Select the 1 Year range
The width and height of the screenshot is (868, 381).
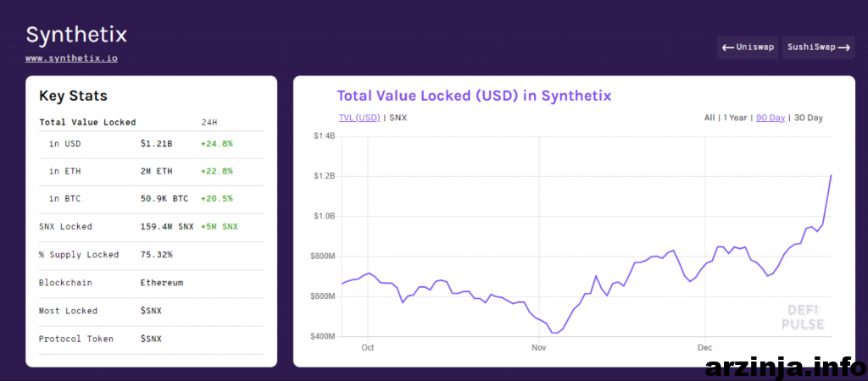point(735,118)
